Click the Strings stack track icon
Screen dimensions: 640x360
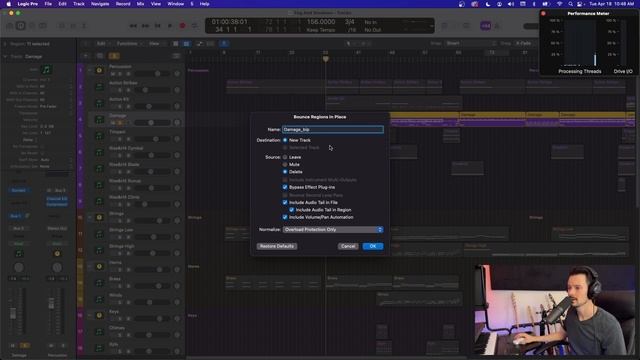point(99,217)
